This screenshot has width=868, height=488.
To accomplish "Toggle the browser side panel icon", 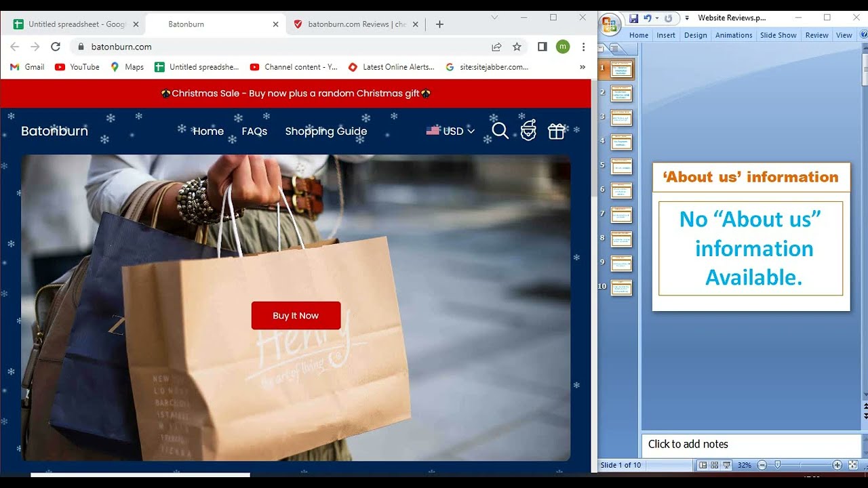I will tap(542, 46).
